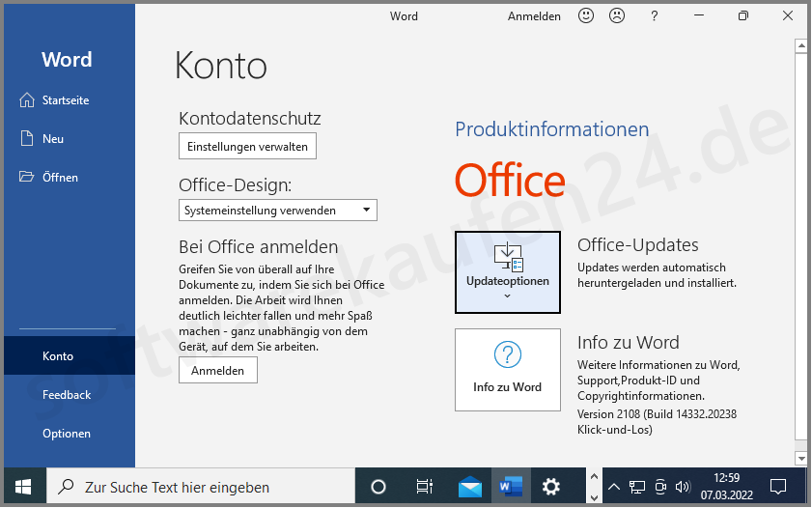
Task: Send a smile via happy face icon
Action: tap(586, 16)
